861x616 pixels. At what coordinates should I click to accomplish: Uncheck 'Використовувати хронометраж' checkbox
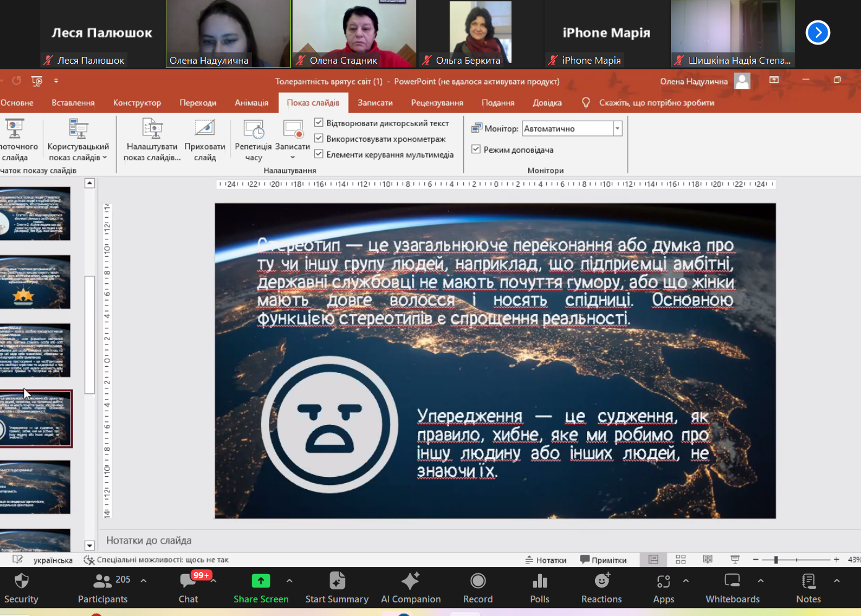tap(319, 139)
